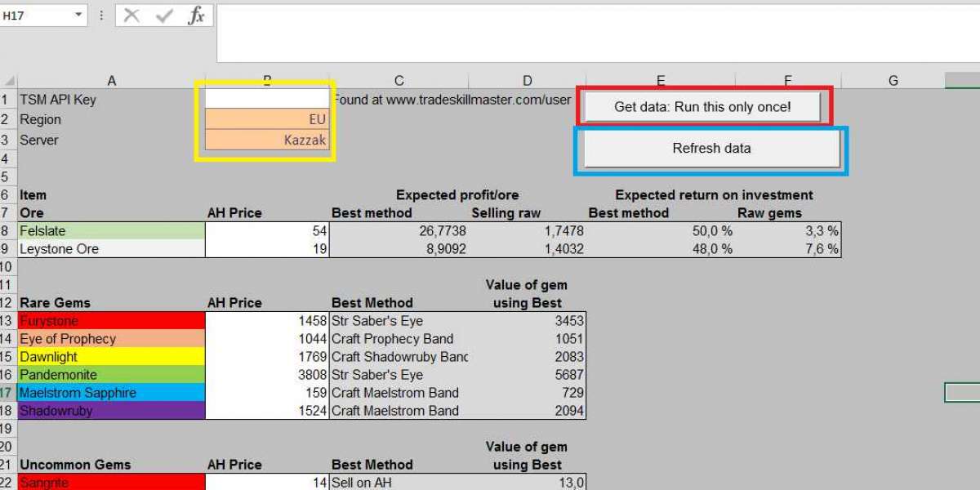
Task: Open the Insert Function fx dialog
Action: click(x=196, y=16)
